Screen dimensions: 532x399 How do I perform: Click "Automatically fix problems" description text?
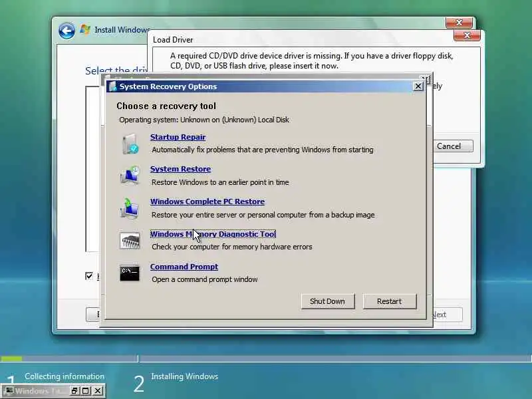tap(263, 150)
